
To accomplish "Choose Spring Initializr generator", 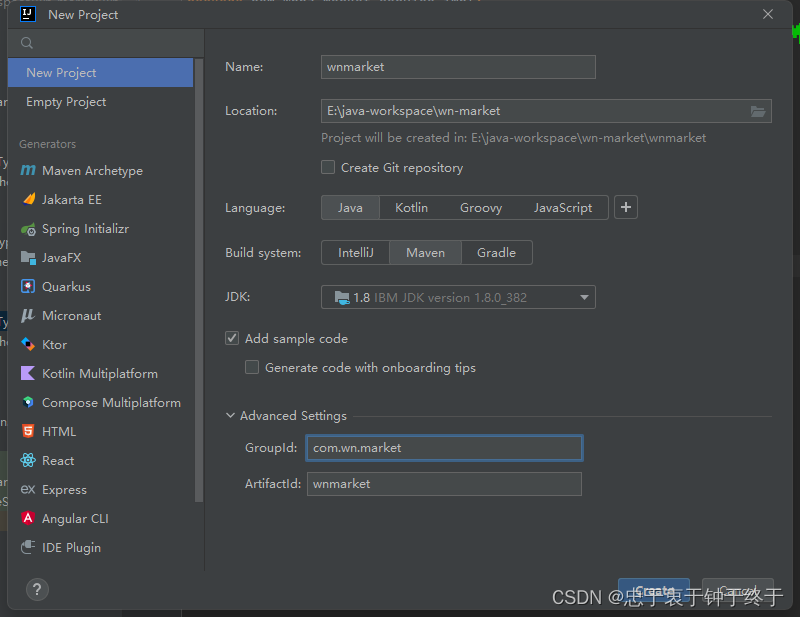I will tap(101, 229).
